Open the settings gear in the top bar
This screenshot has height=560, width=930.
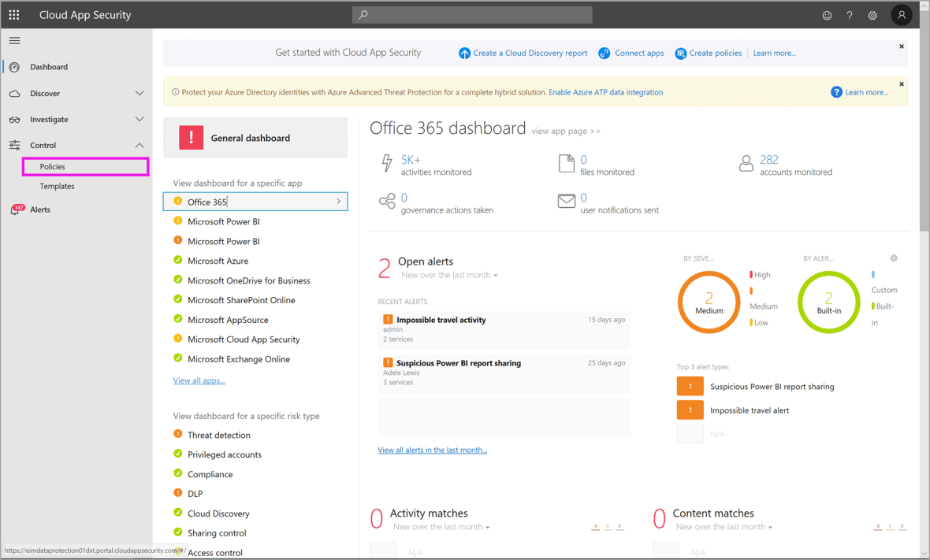(872, 15)
